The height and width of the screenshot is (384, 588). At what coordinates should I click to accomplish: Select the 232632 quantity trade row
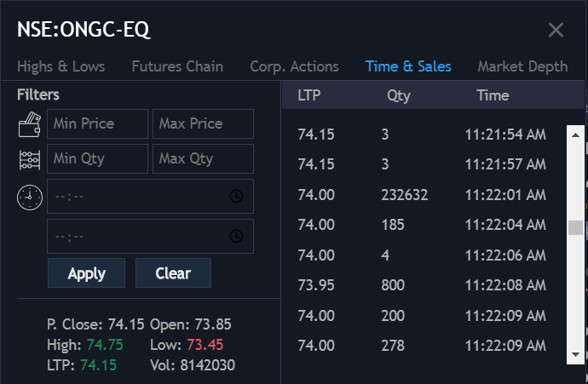[x=424, y=195]
